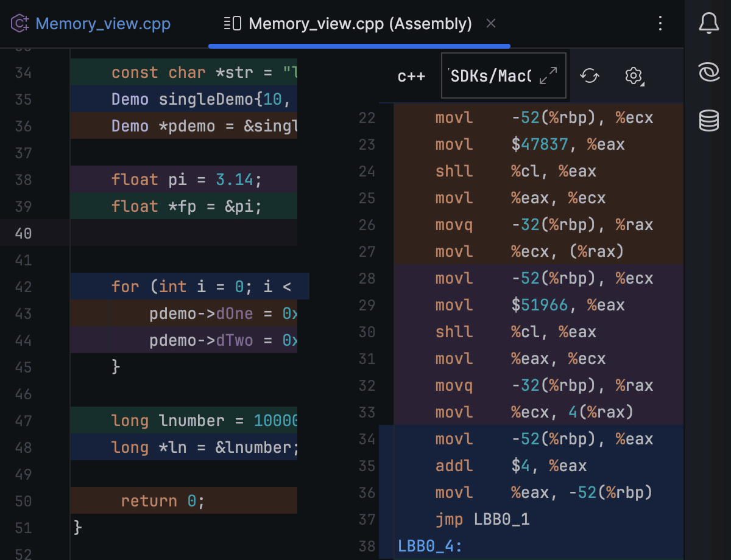This screenshot has height=560, width=731.
Task: Expand the compiler options field
Action: [548, 76]
